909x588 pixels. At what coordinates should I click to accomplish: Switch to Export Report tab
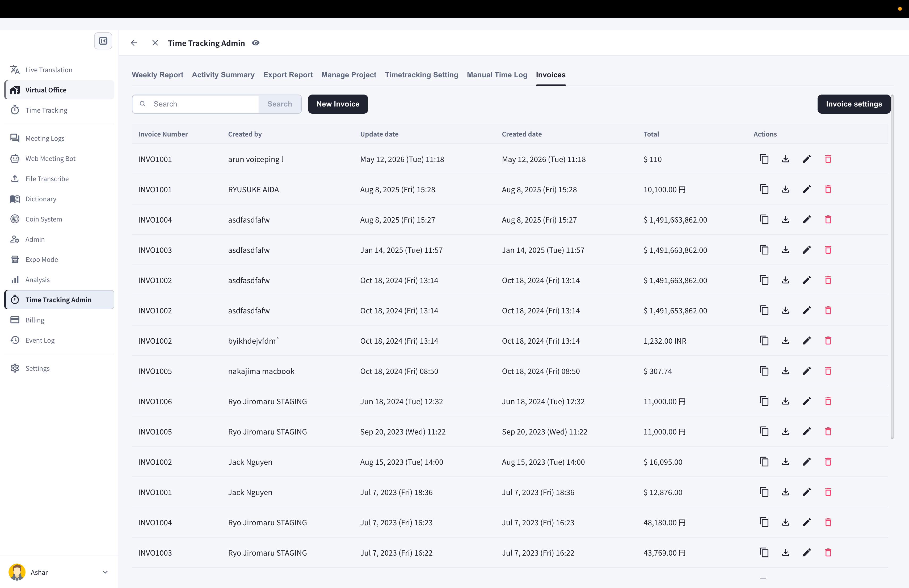288,75
